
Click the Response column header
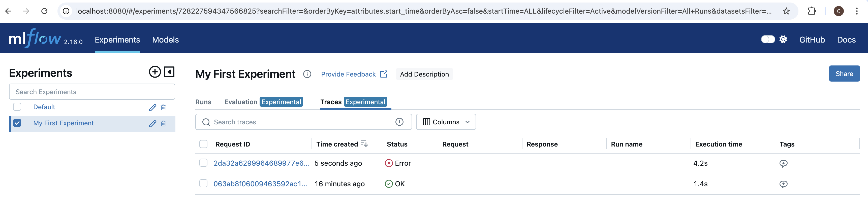[x=542, y=144]
